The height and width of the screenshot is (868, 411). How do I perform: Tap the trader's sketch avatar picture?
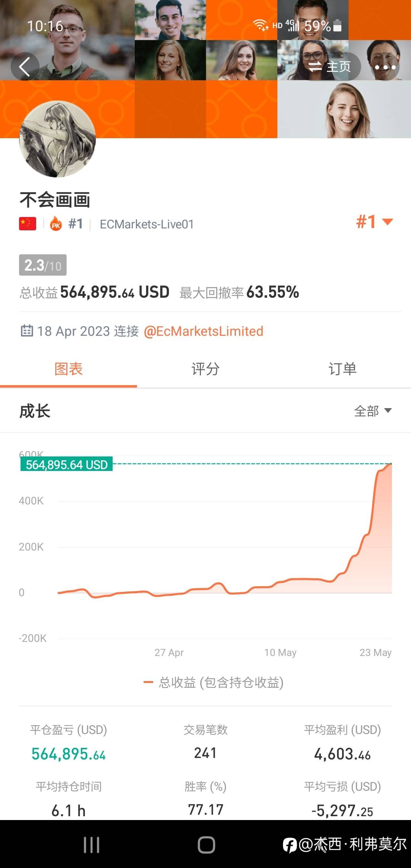tap(57, 139)
